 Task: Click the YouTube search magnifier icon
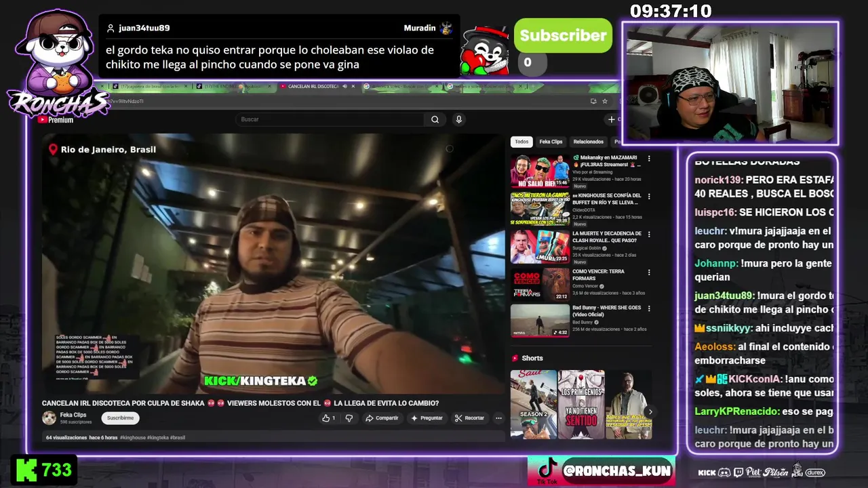435,119
